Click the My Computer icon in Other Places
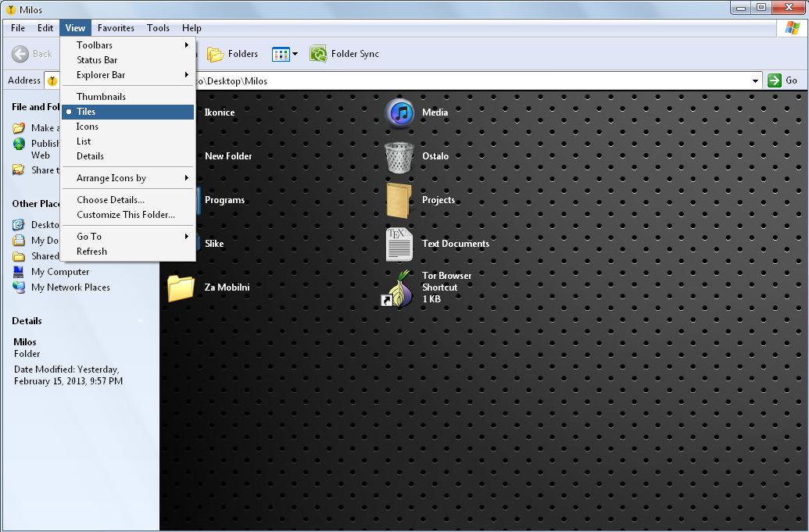This screenshot has width=809, height=532. (x=19, y=272)
